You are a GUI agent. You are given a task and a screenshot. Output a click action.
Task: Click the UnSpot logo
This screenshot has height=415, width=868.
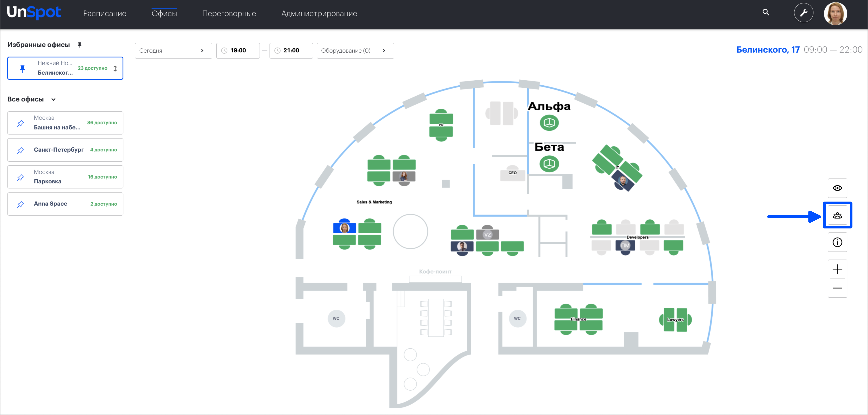34,12
